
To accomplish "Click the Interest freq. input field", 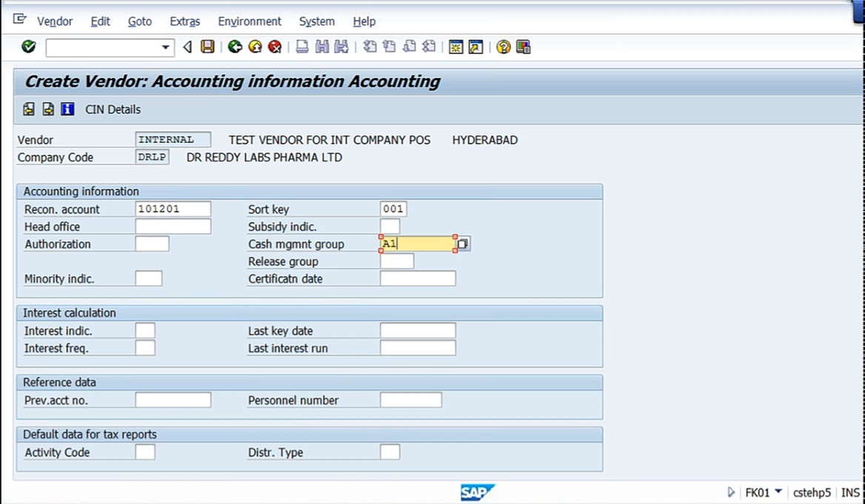I will click(x=145, y=348).
